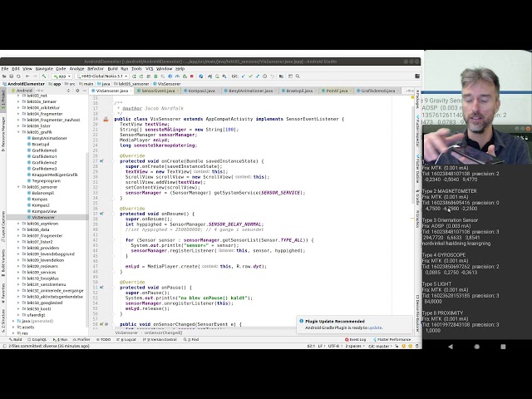532x399 pixels.
Task: Open the Flutter Performance tool window
Action: [x=392, y=339]
